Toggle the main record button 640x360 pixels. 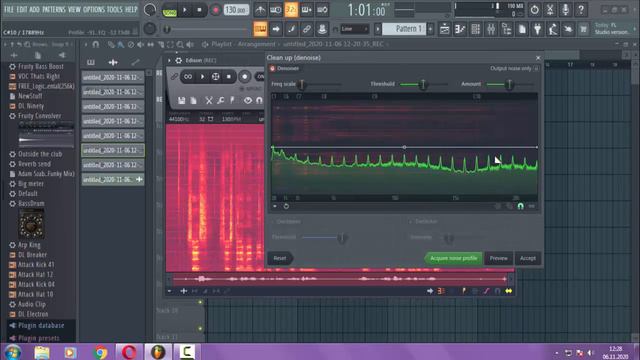point(215,10)
